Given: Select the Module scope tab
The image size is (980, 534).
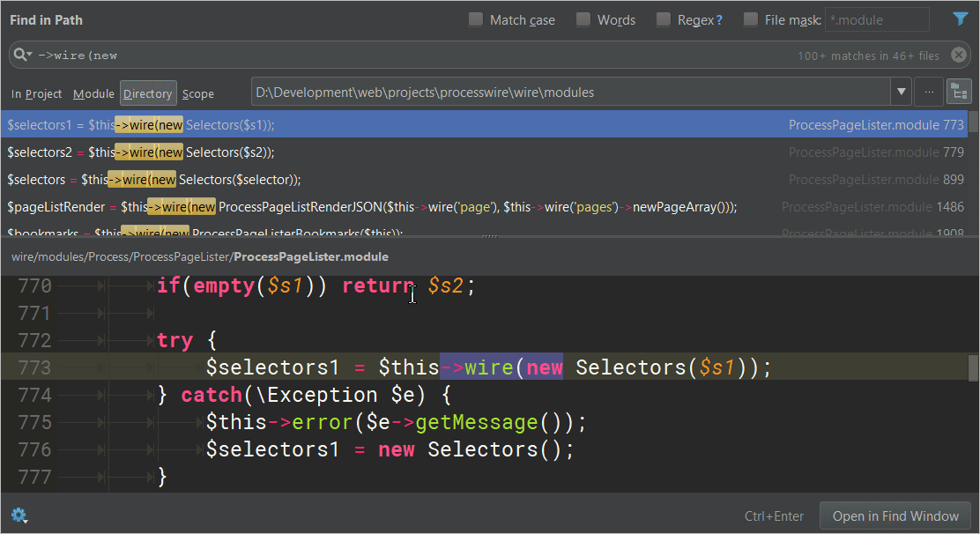Looking at the screenshot, I should coord(93,93).
